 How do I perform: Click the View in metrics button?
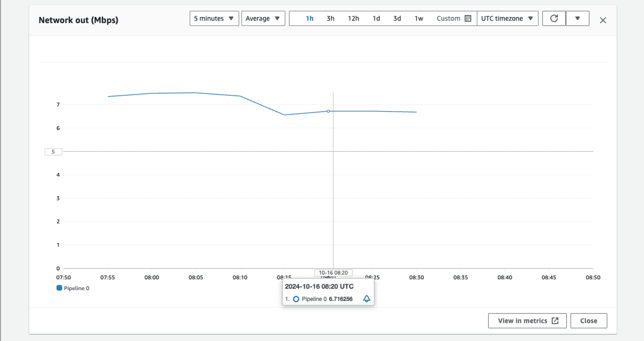pyautogui.click(x=527, y=321)
